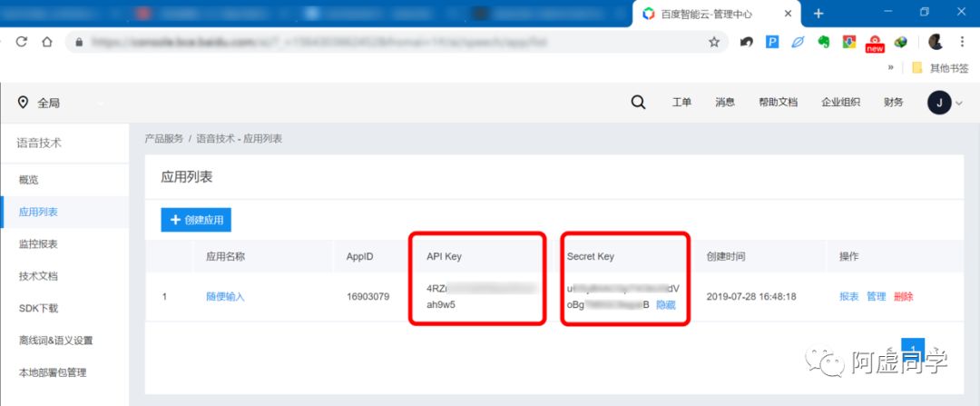Viewport: 980px width, 406px height.
Task: Click the 创建应用 button
Action: coord(196,220)
